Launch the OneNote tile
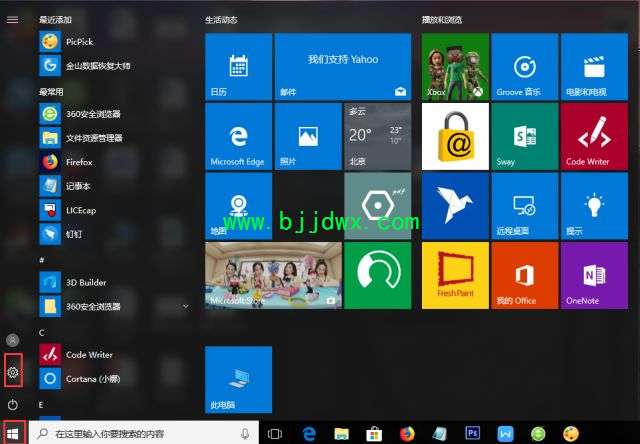This screenshot has height=444, width=640. tap(594, 275)
